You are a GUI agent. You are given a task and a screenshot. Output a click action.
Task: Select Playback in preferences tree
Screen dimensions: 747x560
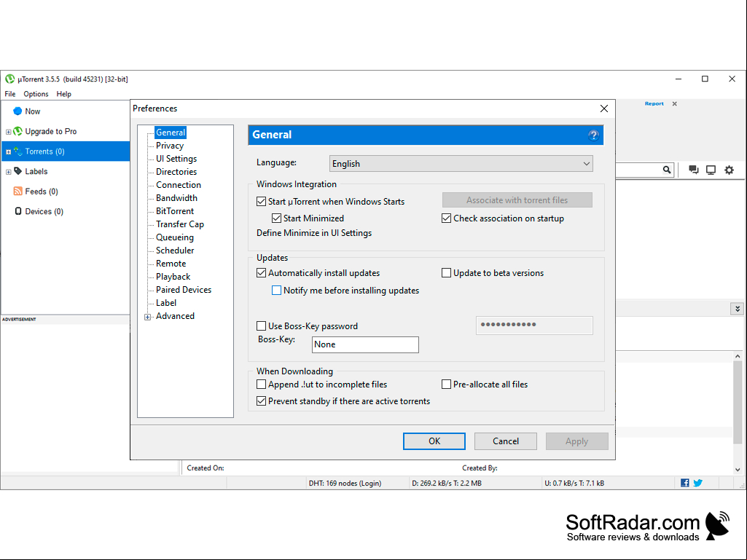click(173, 277)
